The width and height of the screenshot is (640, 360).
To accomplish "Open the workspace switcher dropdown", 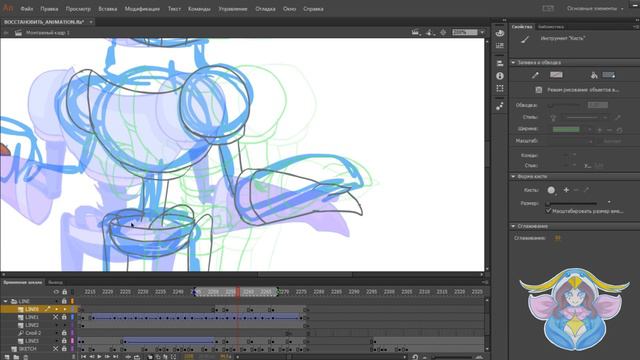I will click(x=595, y=9).
